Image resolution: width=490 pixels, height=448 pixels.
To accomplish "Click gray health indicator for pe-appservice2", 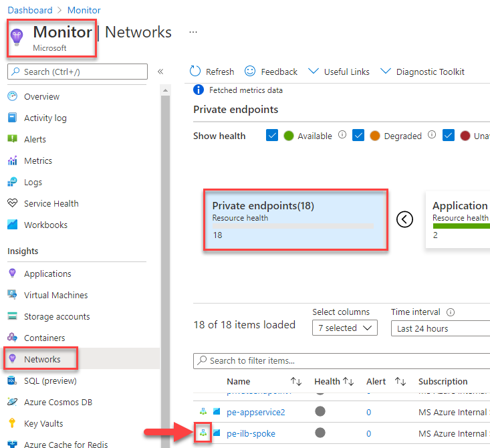I will 320,411.
